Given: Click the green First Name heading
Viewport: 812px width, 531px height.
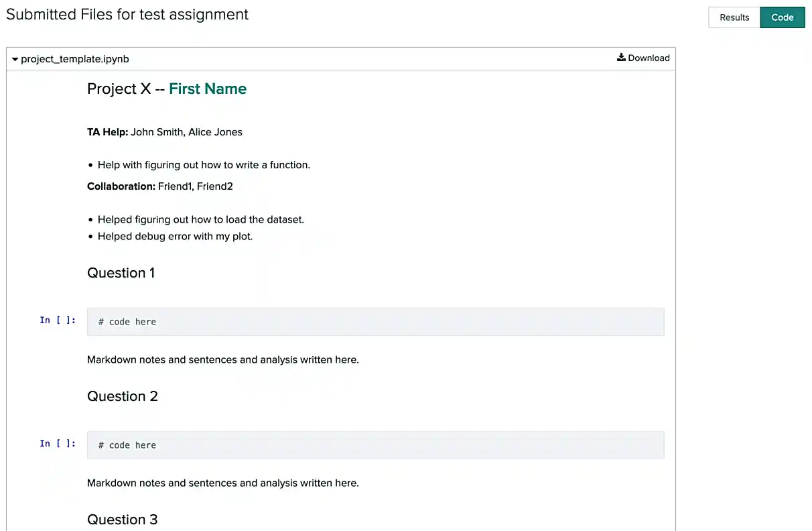Looking at the screenshot, I should (x=208, y=89).
